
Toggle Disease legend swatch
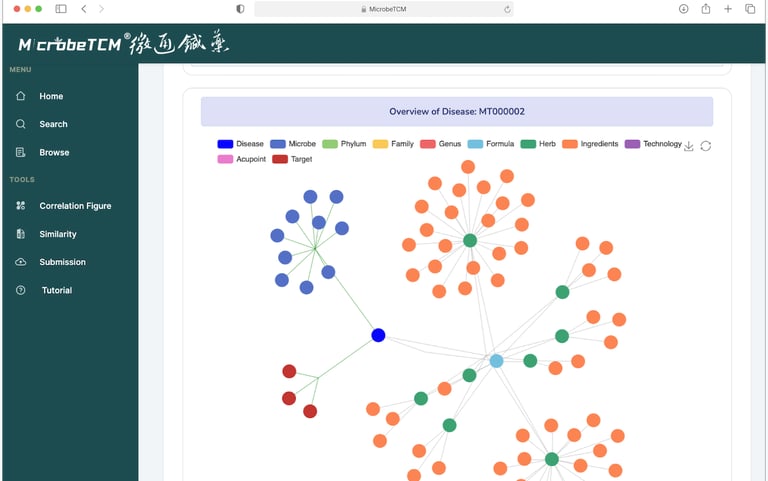click(225, 144)
